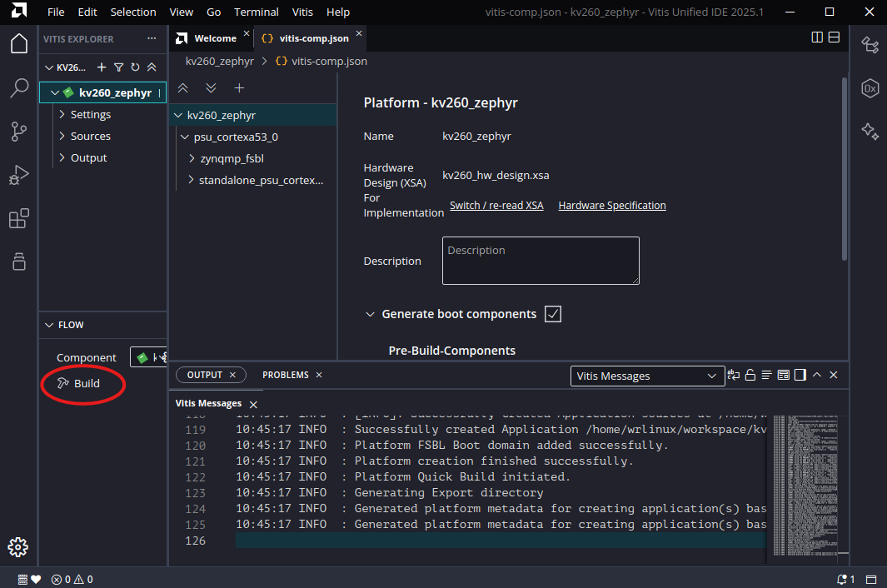This screenshot has height=588, width=887.
Task: Click the filter icon in Vitis Explorer toolbar
Action: pyautogui.click(x=118, y=67)
